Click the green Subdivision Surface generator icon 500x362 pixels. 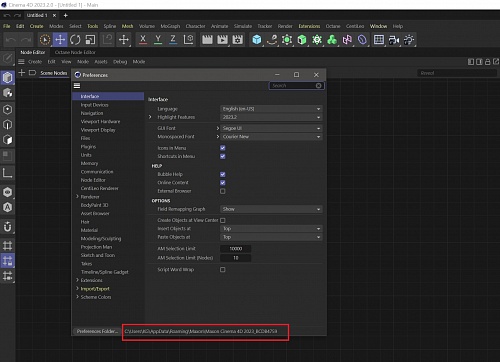(287, 40)
